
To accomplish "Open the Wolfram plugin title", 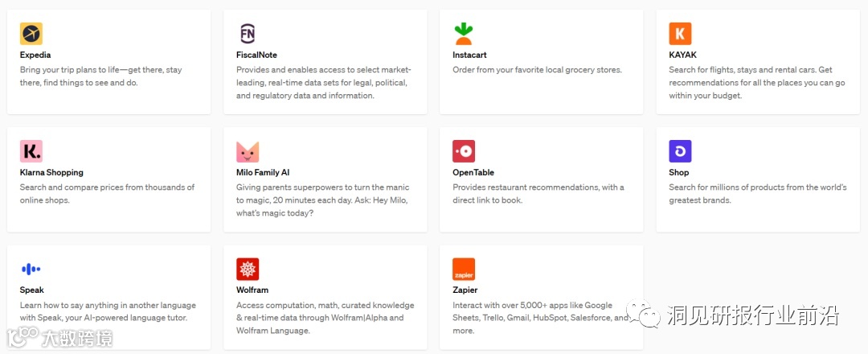I will (252, 290).
